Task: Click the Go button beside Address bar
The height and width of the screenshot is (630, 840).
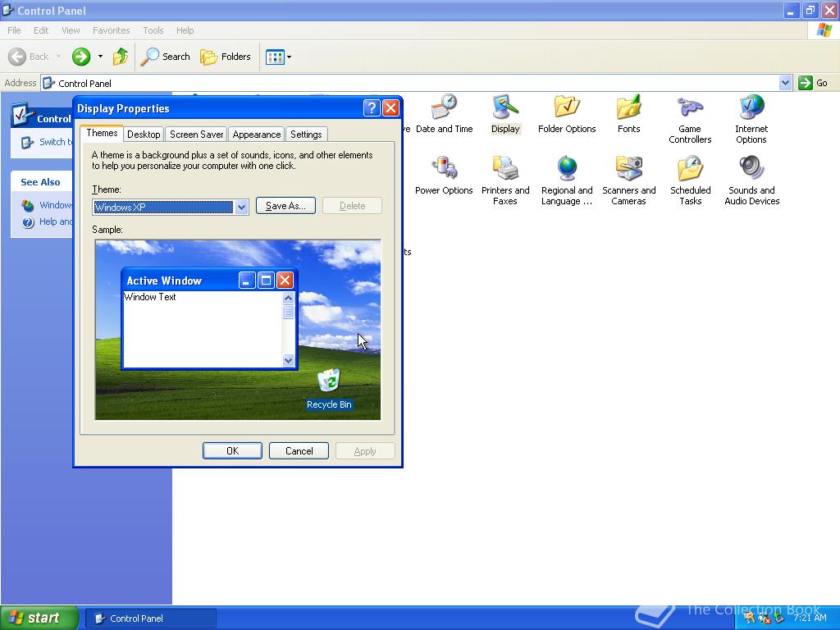Action: pyautogui.click(x=813, y=83)
